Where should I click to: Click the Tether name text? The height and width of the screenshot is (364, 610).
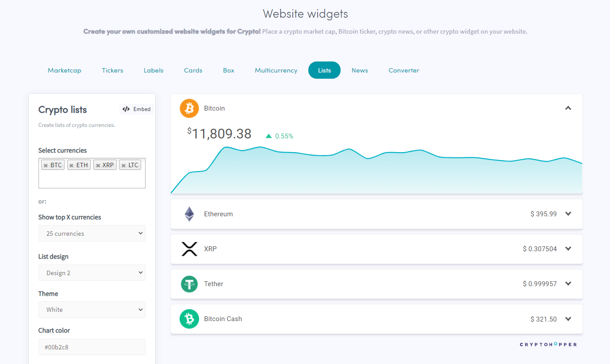214,284
